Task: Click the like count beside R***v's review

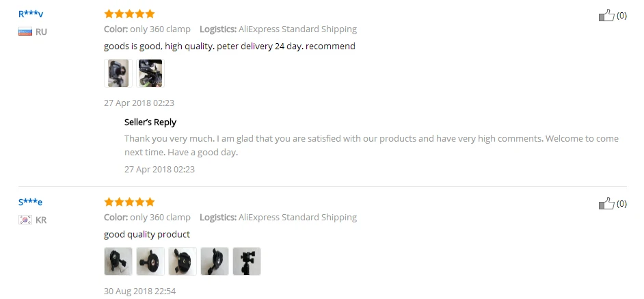Action: [621, 16]
